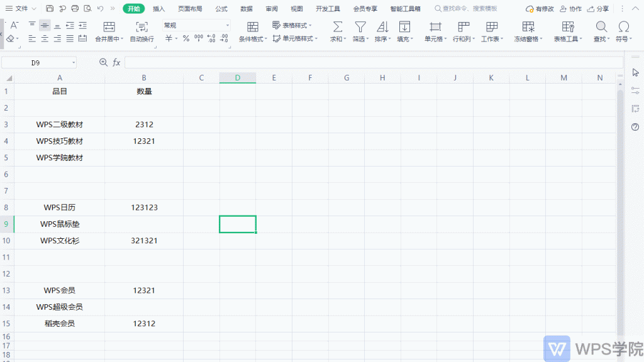644x362 pixels.
Task: Open the 常规 number format dropdown
Action: coord(196,25)
